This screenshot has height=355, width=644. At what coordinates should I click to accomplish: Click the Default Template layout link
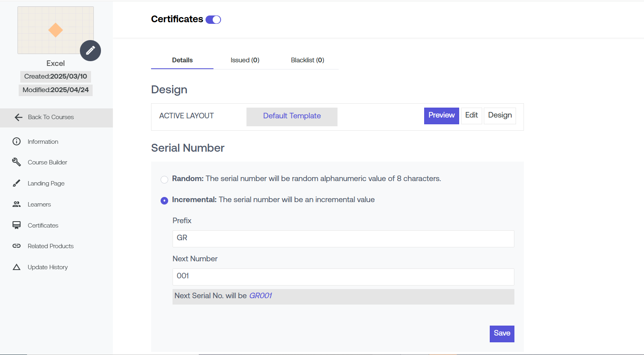point(292,116)
